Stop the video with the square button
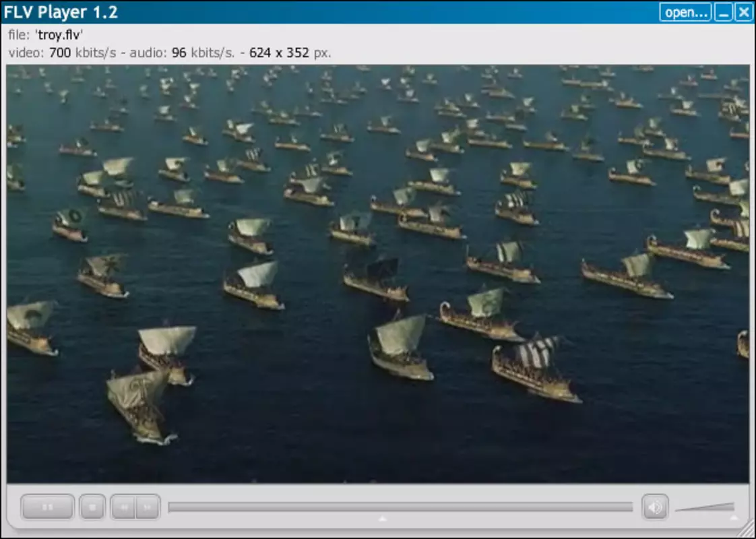Viewport: 756px width, 539px height. coord(92,507)
